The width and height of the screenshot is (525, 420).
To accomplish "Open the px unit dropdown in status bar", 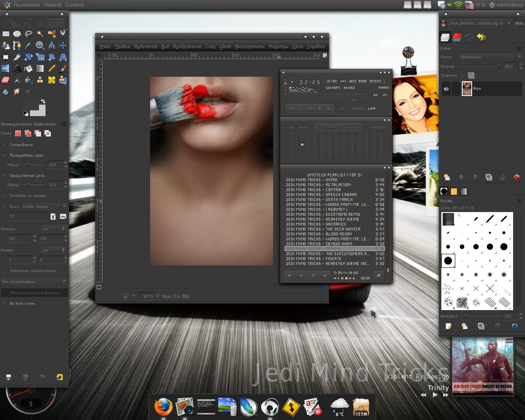I will tap(130, 296).
